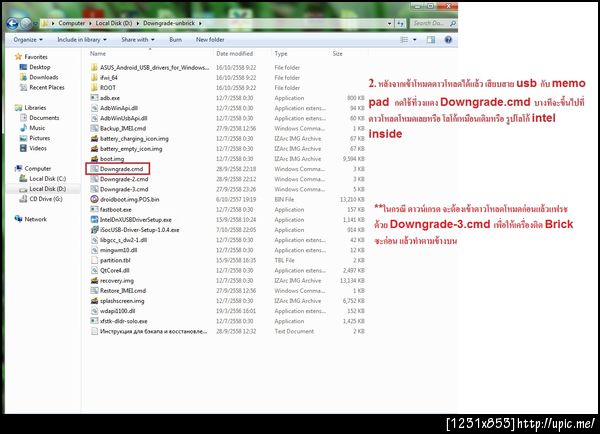
Task: Click the New folder button
Action: (210, 39)
